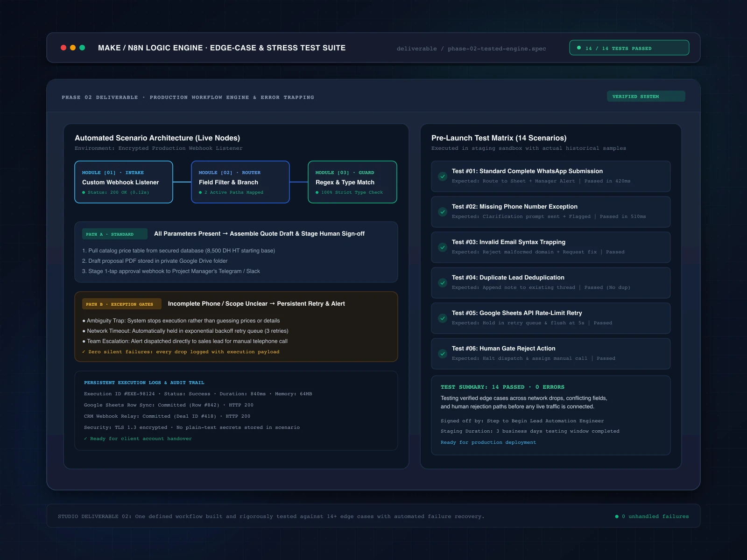This screenshot has height=560, width=747.
Task: Open Test #04 Duplicate Lead Deduplication
Action: 551,283
